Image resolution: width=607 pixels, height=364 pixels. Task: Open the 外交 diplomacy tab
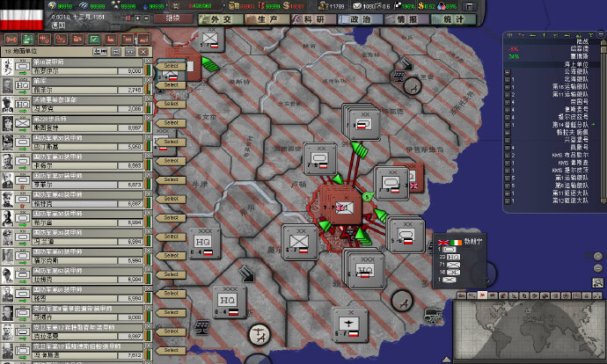click(220, 19)
